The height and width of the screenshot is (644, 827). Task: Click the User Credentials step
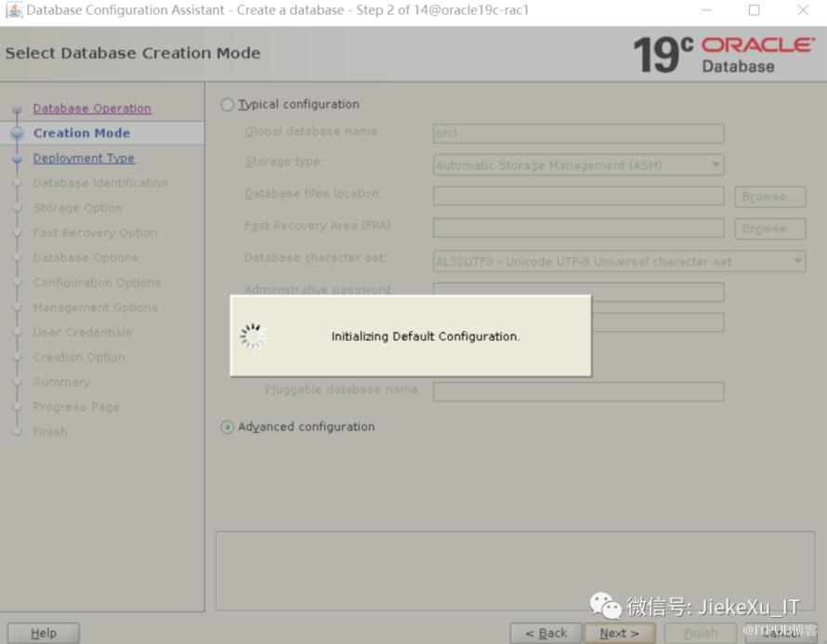point(83,332)
